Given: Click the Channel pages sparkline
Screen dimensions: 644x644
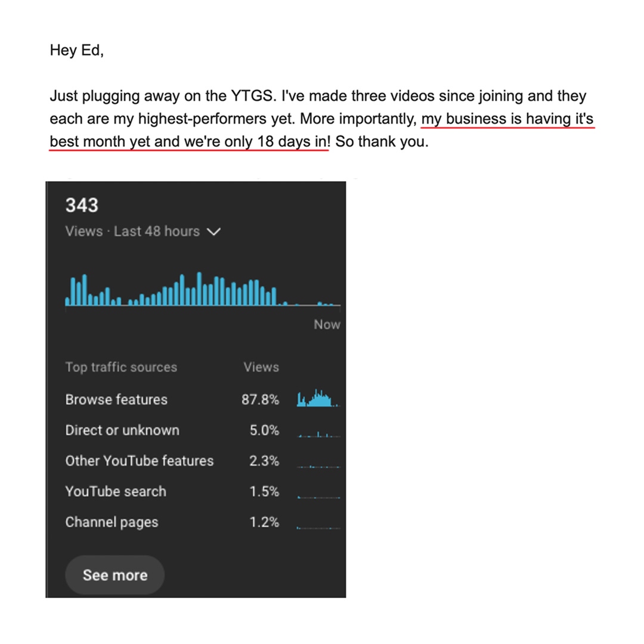Looking at the screenshot, I should click(318, 528).
